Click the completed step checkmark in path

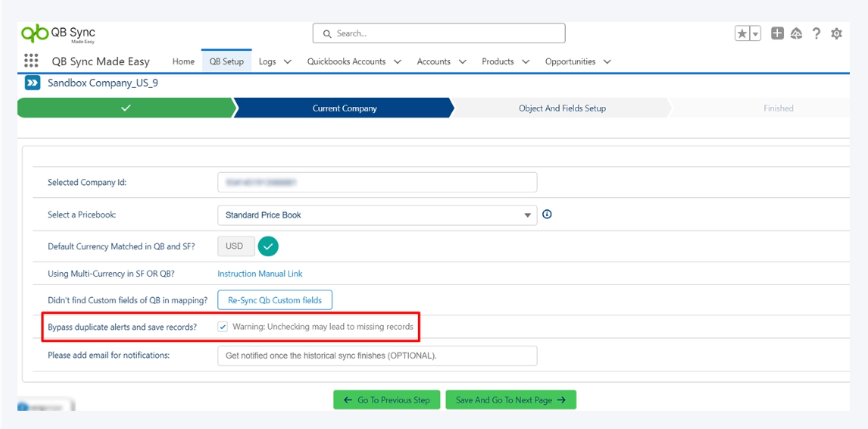[126, 108]
